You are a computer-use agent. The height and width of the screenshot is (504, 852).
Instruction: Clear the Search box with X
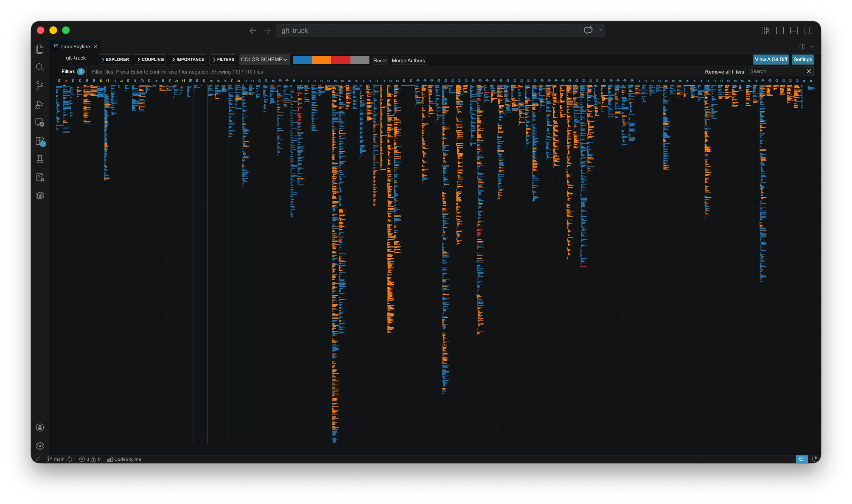(809, 71)
